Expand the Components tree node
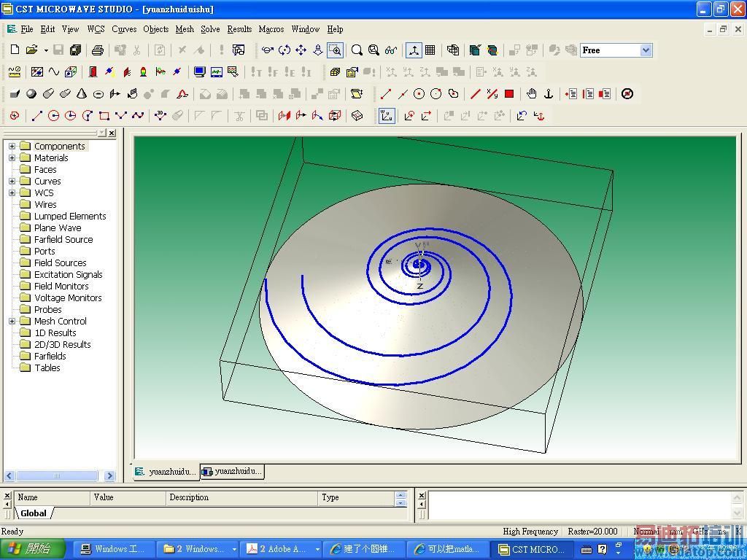Screen dimensions: 747x560 (12, 146)
